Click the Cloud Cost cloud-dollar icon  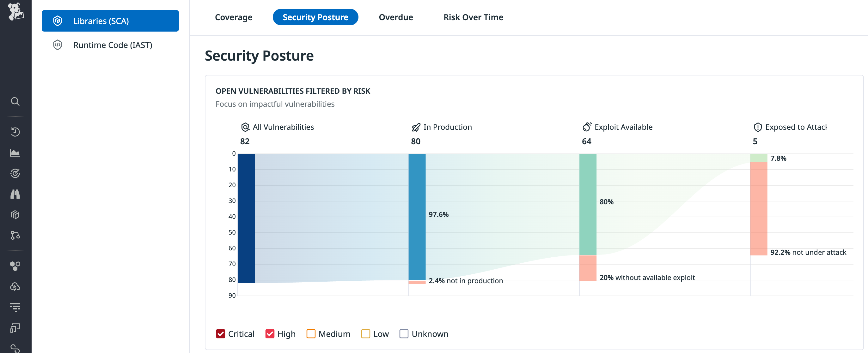point(15,287)
